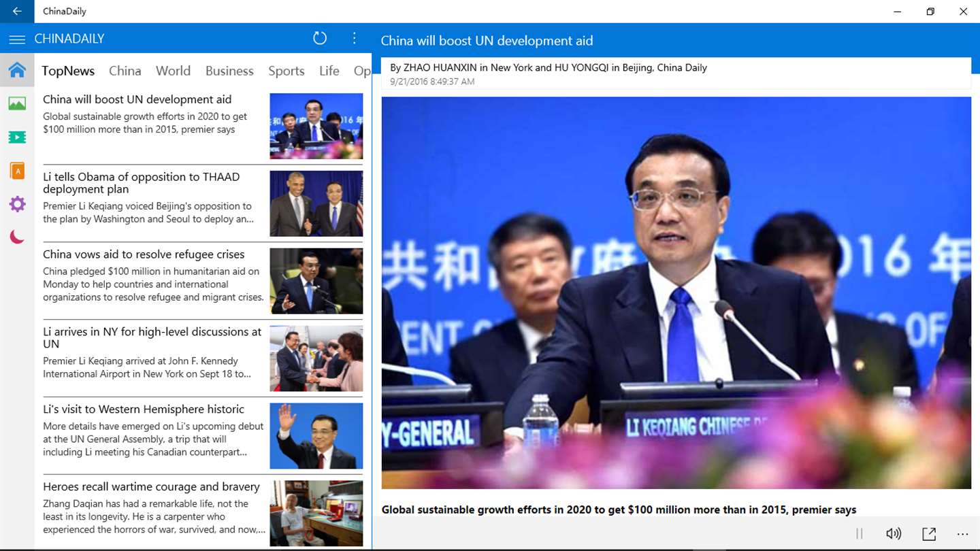
Task: Open the vertical three-dot options menu
Action: point(354,38)
